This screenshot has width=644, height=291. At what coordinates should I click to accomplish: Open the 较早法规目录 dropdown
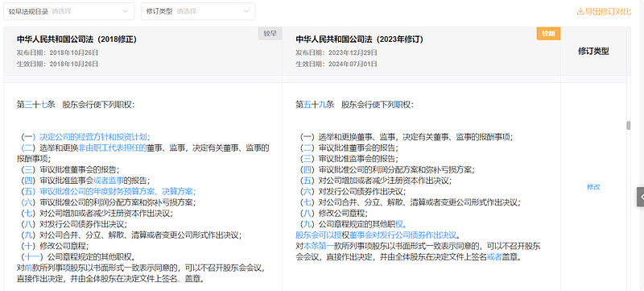click(68, 11)
